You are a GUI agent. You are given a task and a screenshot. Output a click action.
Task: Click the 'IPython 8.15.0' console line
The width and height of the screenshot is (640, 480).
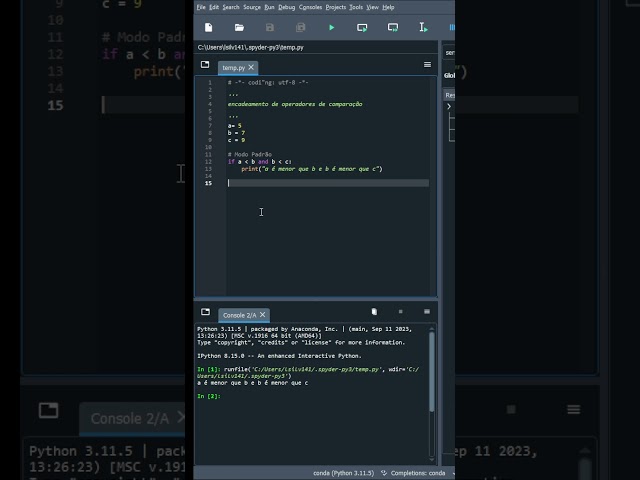coord(279,356)
